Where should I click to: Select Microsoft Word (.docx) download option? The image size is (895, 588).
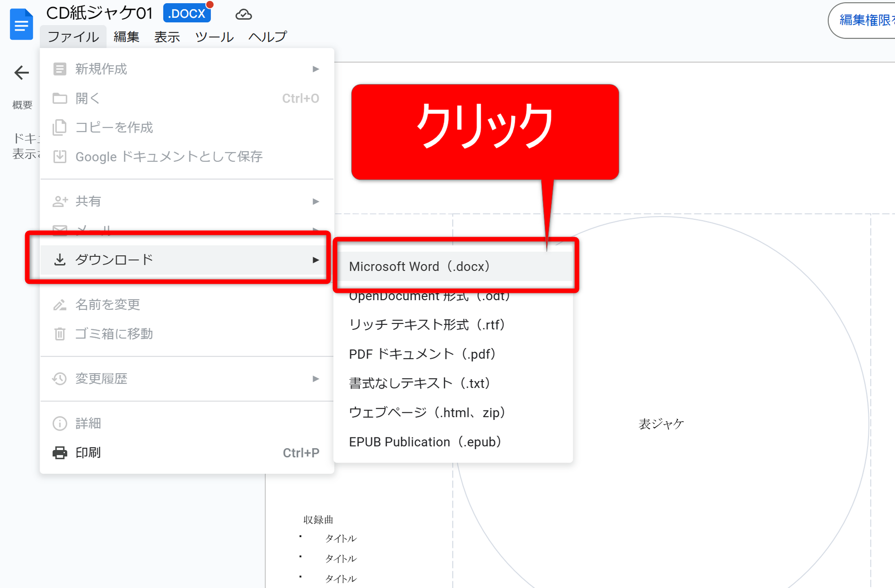click(419, 267)
